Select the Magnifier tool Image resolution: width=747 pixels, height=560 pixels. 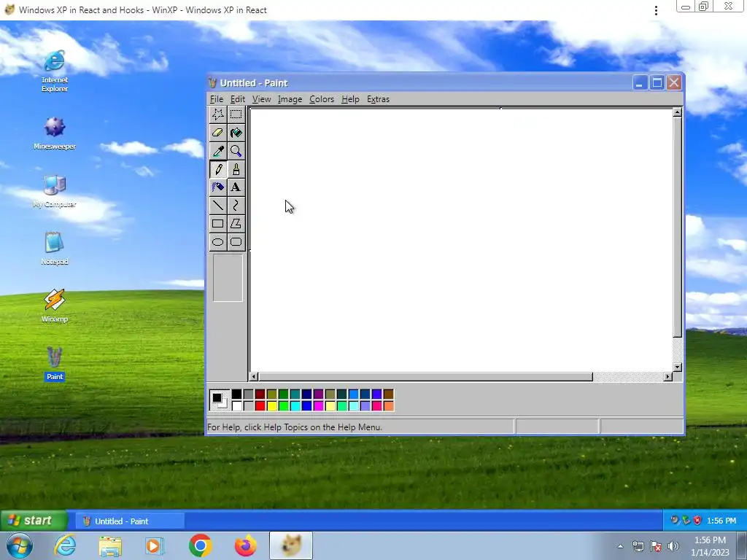236,151
